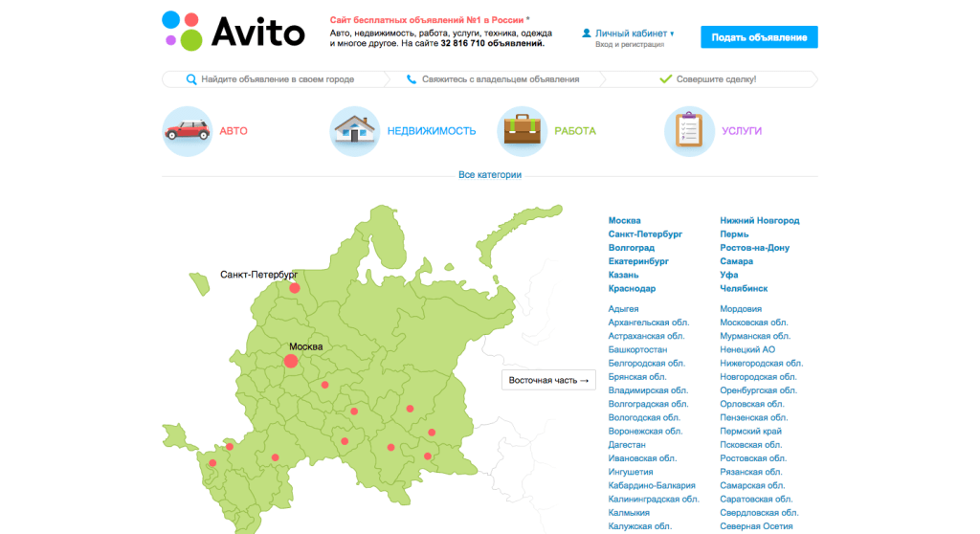Image resolution: width=980 pixels, height=534 pixels.
Task: Select Свердловская обл. region
Action: 759,513
